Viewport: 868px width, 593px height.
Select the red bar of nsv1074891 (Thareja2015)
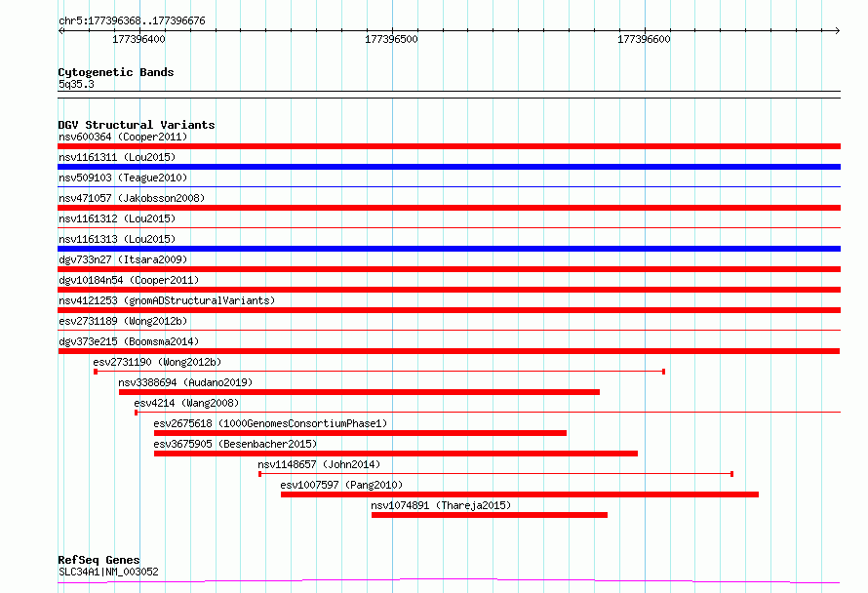click(x=490, y=515)
